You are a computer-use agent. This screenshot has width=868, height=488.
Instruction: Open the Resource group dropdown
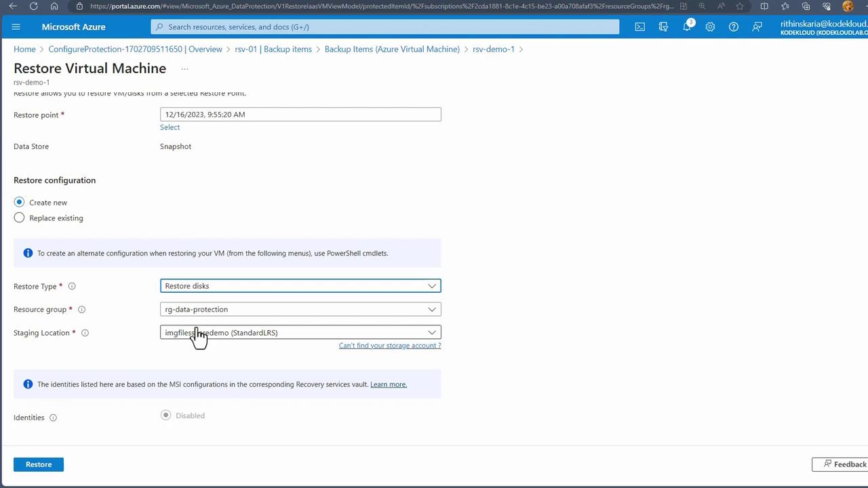pyautogui.click(x=300, y=309)
